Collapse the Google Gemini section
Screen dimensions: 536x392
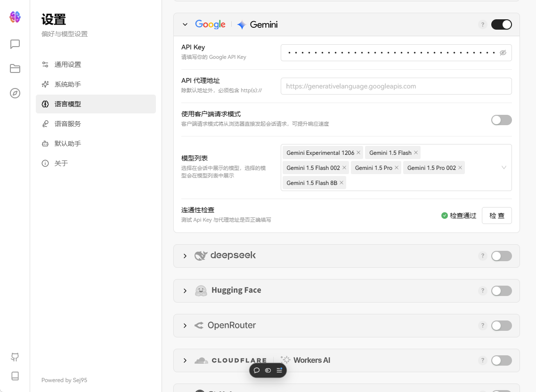[185, 24]
